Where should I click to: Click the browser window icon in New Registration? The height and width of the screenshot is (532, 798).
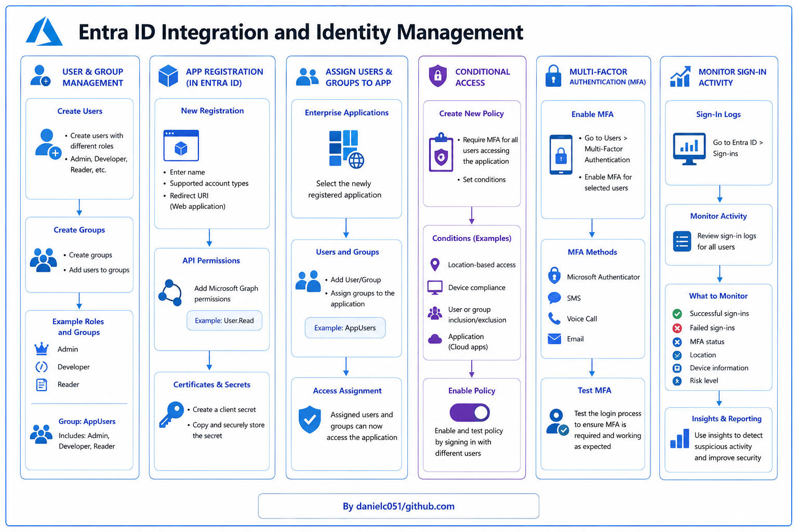(181, 145)
